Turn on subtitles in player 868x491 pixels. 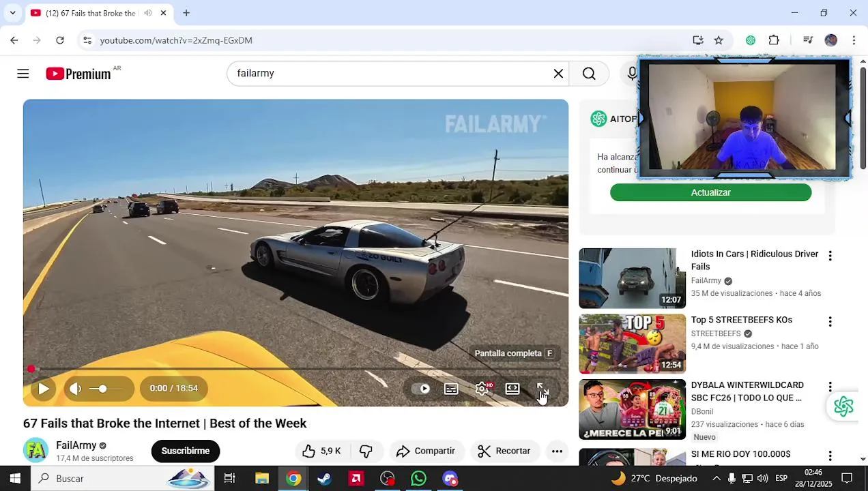pos(451,389)
